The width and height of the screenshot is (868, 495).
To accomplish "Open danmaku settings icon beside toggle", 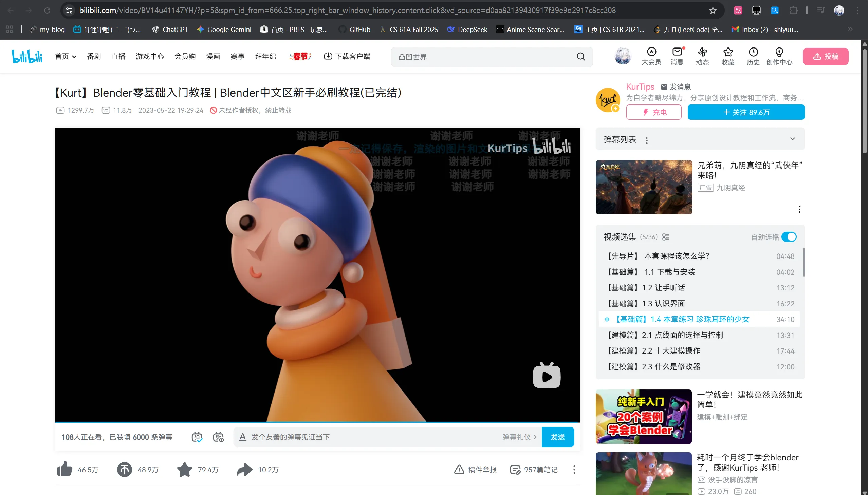I will click(x=218, y=437).
